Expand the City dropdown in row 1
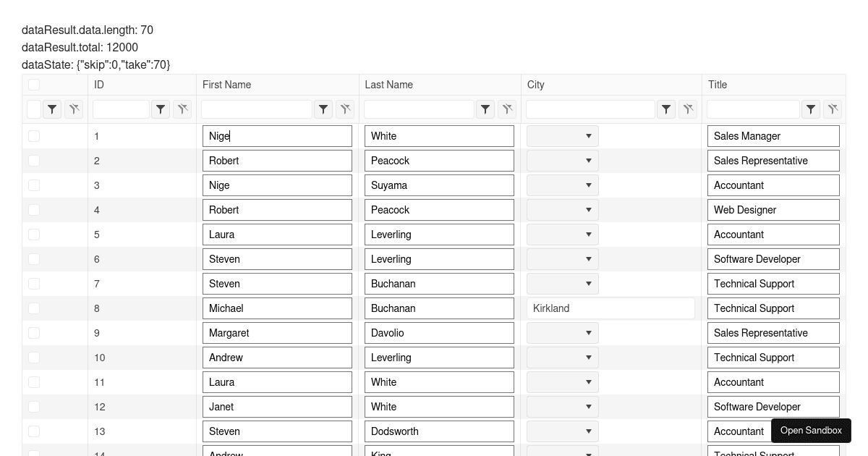Image resolution: width=868 pixels, height=456 pixels. click(563, 136)
